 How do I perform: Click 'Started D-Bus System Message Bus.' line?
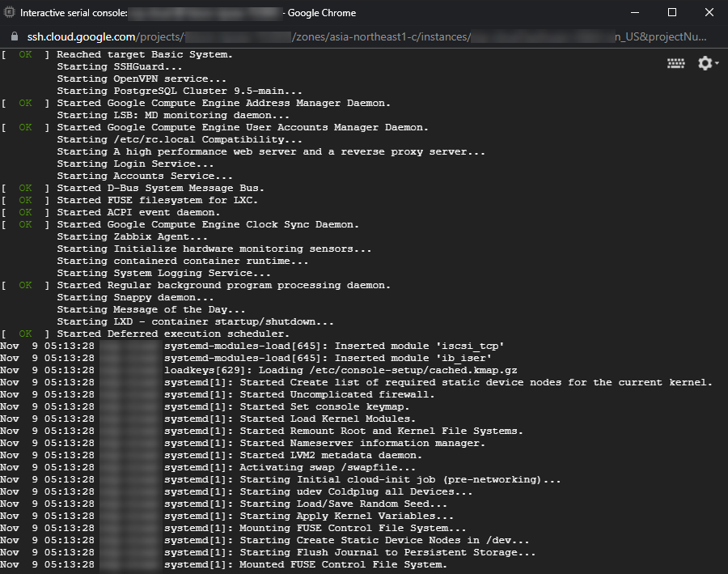(160, 188)
